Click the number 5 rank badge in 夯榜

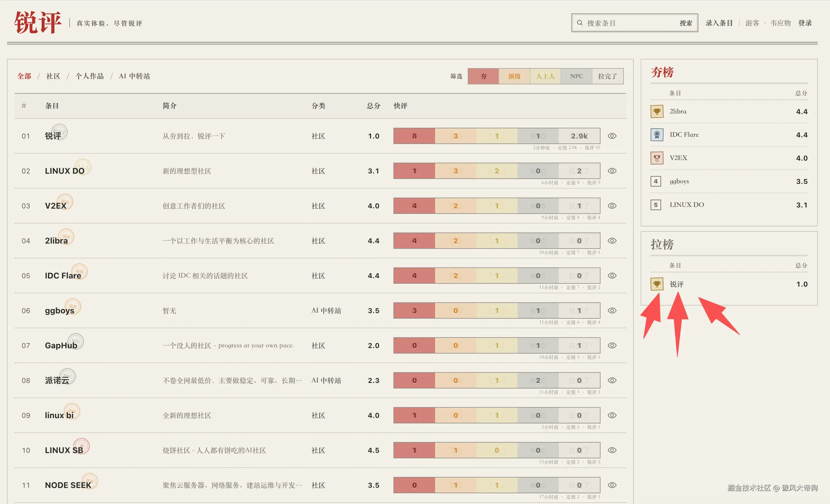[656, 205]
